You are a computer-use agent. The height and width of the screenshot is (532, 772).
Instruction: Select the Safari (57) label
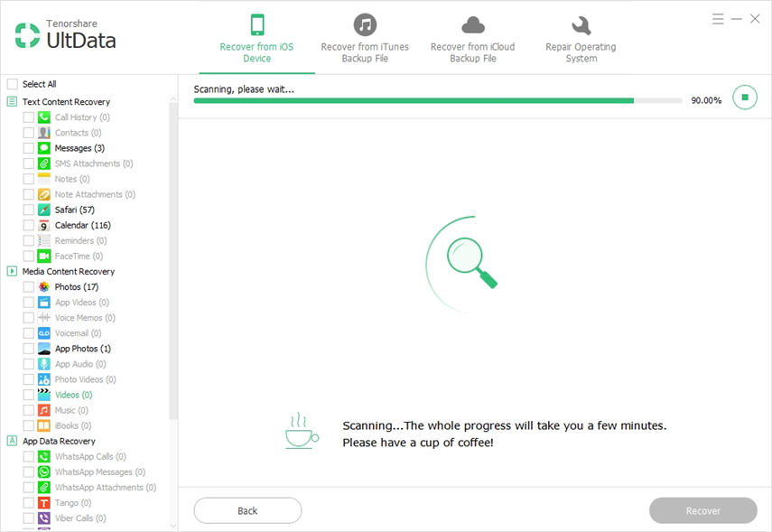click(75, 210)
